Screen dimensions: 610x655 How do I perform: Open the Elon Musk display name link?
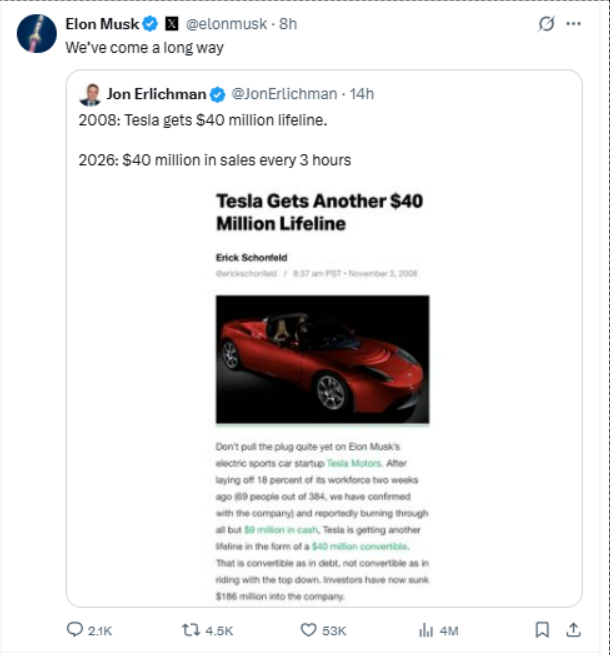pos(102,23)
